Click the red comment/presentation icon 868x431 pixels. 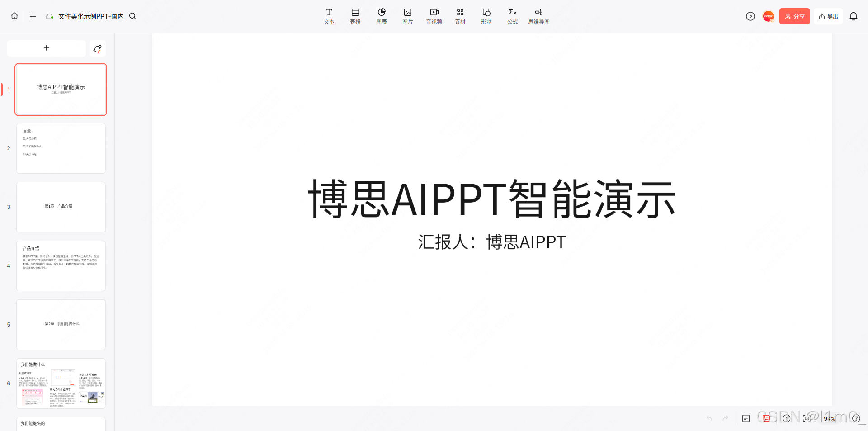(766, 418)
